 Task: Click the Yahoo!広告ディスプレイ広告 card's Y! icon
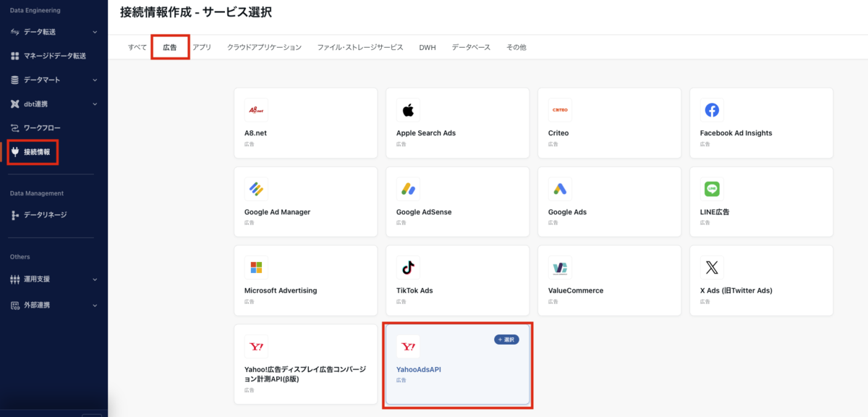256,347
